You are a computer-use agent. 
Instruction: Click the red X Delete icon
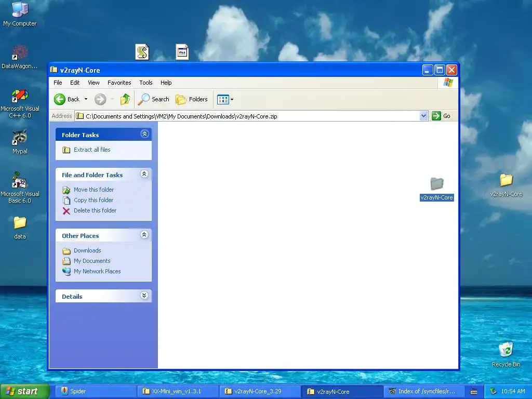pos(66,211)
